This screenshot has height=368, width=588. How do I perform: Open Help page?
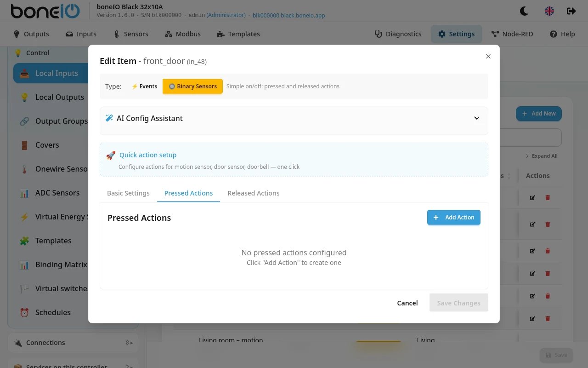point(562,34)
